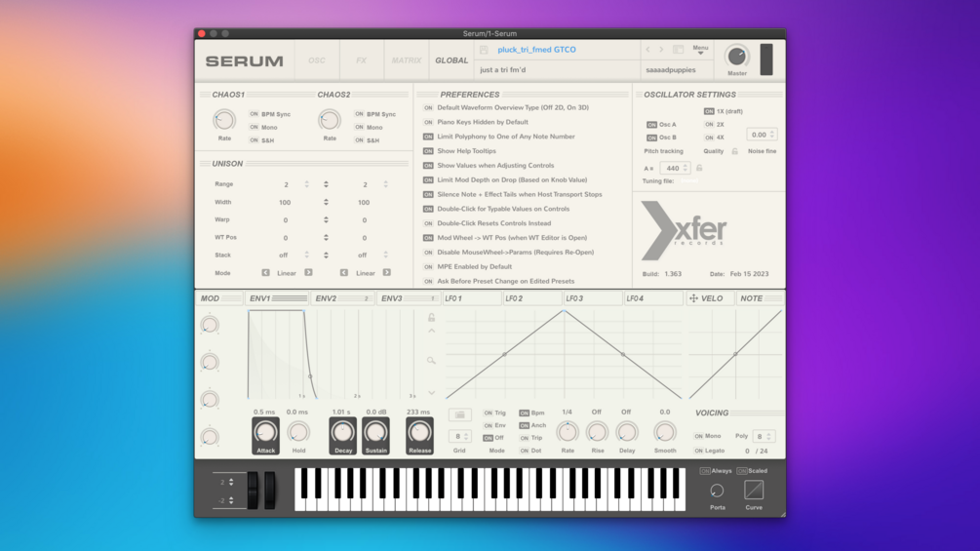Click the LFO Delay knob
980x551 pixels.
[626, 432]
